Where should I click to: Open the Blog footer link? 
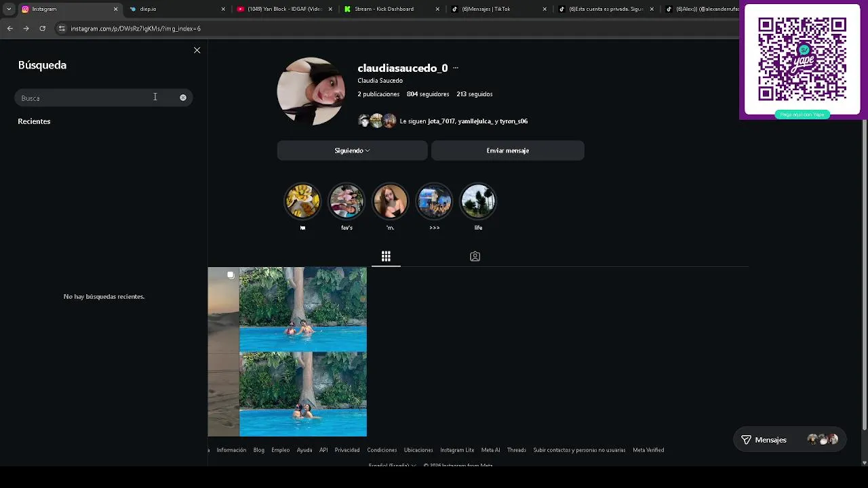[x=259, y=450]
